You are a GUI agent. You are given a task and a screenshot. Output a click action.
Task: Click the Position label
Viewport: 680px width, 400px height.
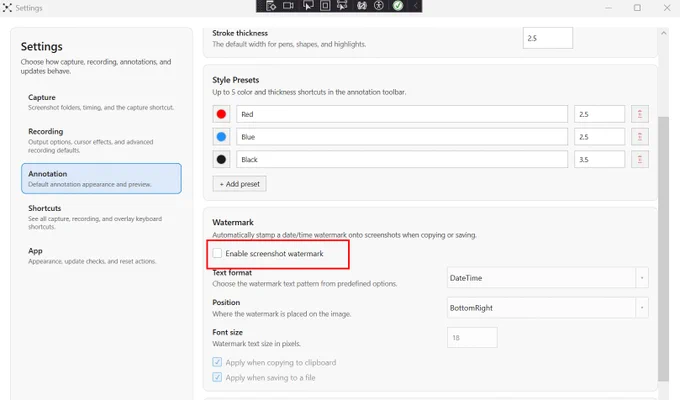[x=226, y=302]
